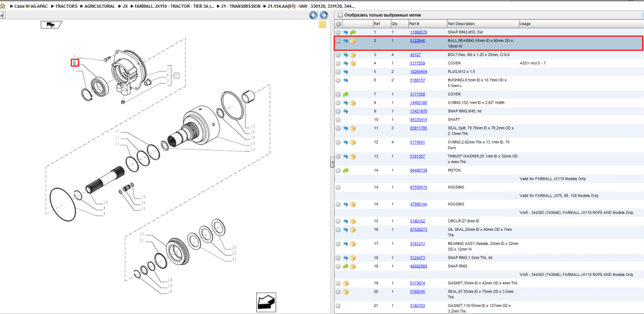Show the previous illustration with left arrow

click(x=314, y=15)
